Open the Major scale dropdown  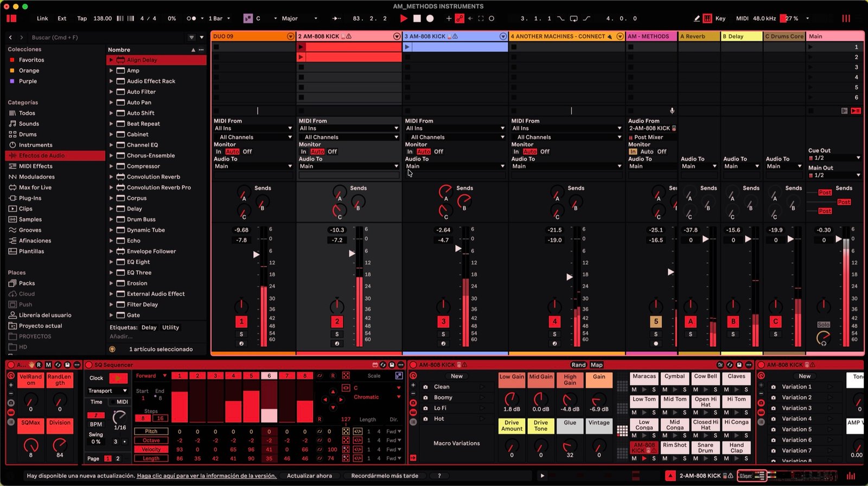(298, 18)
